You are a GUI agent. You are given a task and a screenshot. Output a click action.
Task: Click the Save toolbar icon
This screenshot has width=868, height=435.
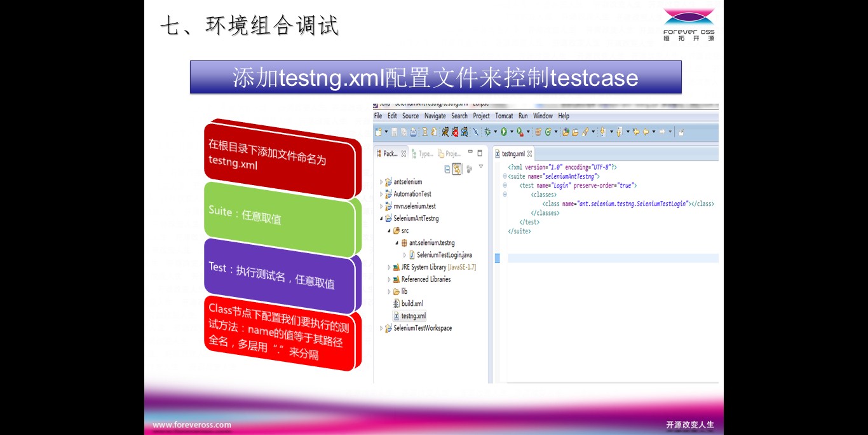pos(394,132)
